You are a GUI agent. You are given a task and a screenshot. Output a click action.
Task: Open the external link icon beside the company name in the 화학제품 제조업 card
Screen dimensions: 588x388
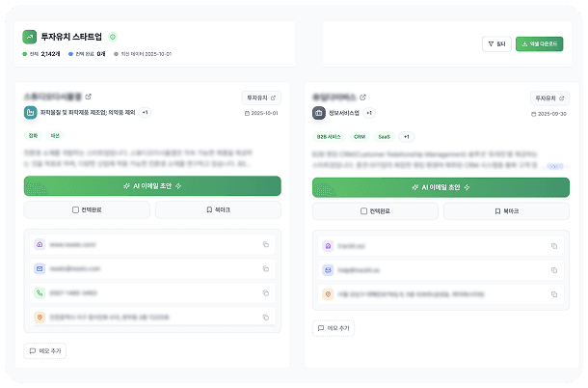(88, 97)
